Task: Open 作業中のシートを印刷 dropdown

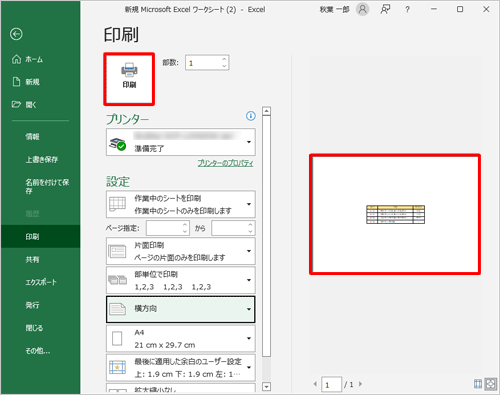Action: tap(181, 204)
